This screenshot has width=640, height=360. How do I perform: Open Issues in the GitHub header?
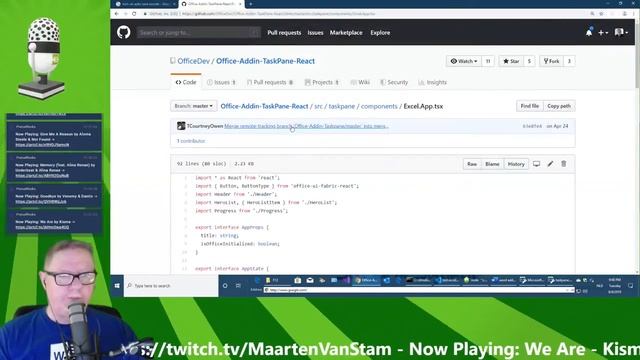pyautogui.click(x=316, y=33)
